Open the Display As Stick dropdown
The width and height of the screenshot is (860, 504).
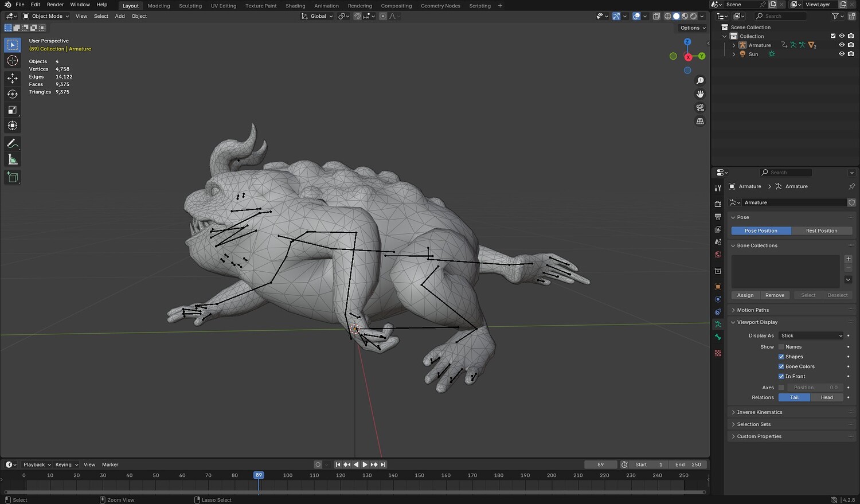click(811, 336)
